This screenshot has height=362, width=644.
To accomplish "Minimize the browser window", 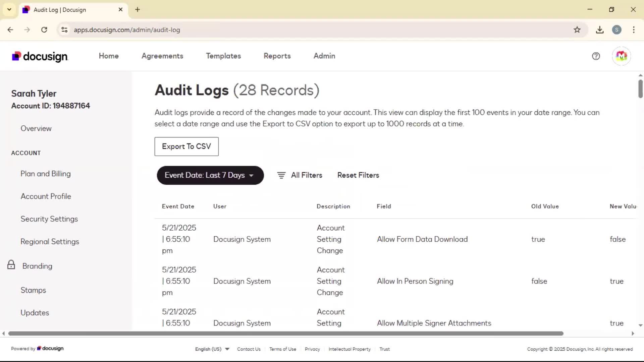I will 590,9.
